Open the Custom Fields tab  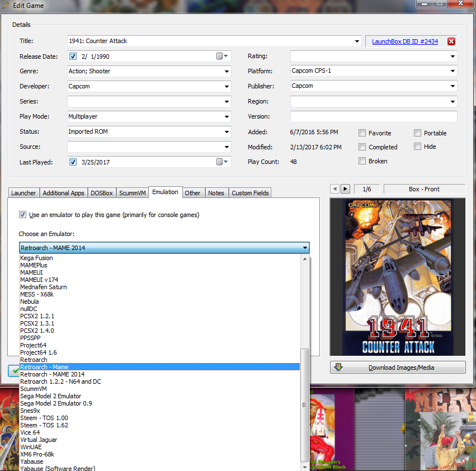[250, 193]
